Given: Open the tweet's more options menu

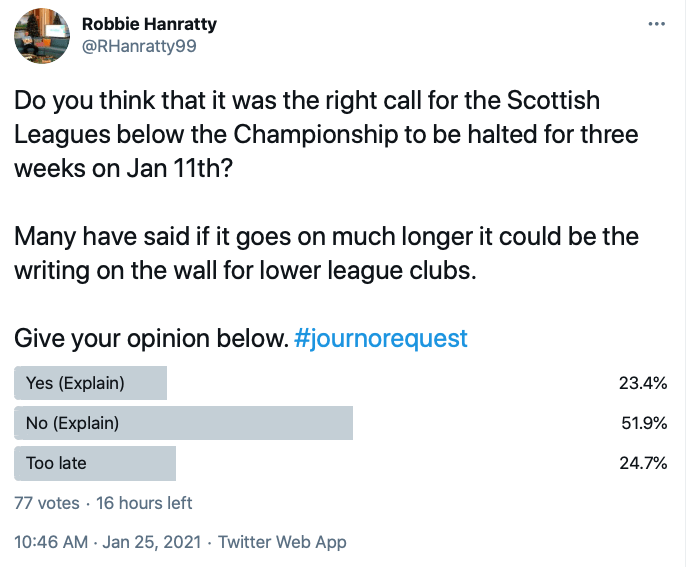Looking at the screenshot, I should point(656,24).
